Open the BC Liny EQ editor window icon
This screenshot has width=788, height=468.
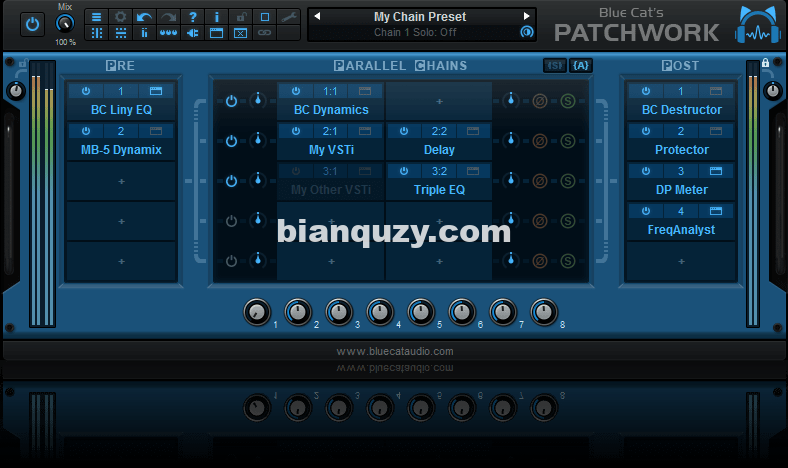(156, 91)
